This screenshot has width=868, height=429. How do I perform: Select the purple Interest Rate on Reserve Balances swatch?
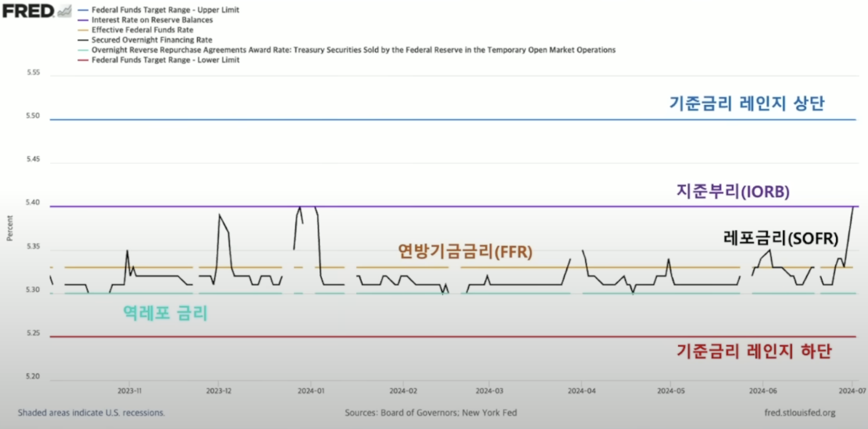[x=83, y=20]
